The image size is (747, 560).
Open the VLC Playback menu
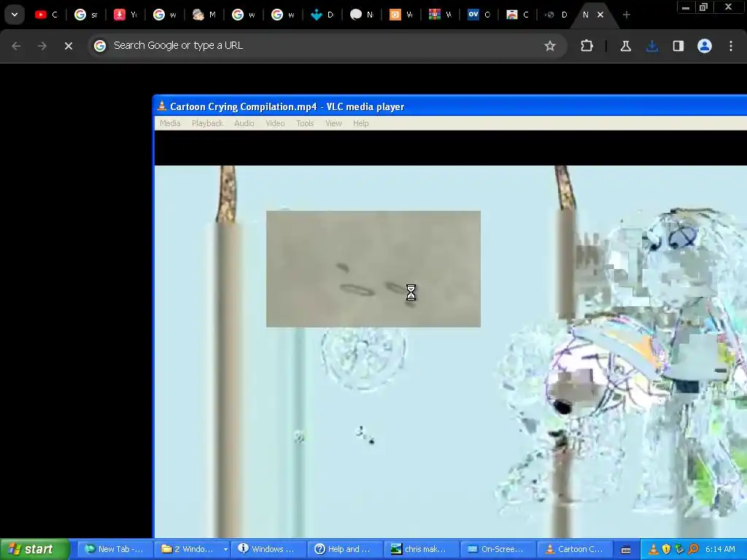coord(207,123)
